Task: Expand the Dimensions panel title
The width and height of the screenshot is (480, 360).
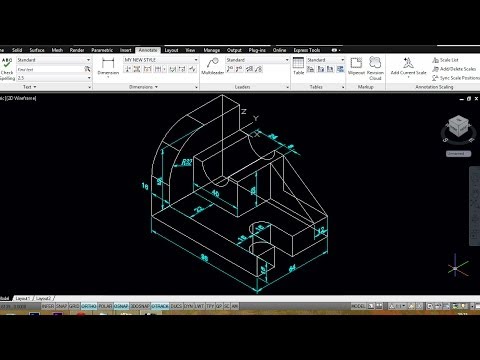Action: click(x=144, y=87)
